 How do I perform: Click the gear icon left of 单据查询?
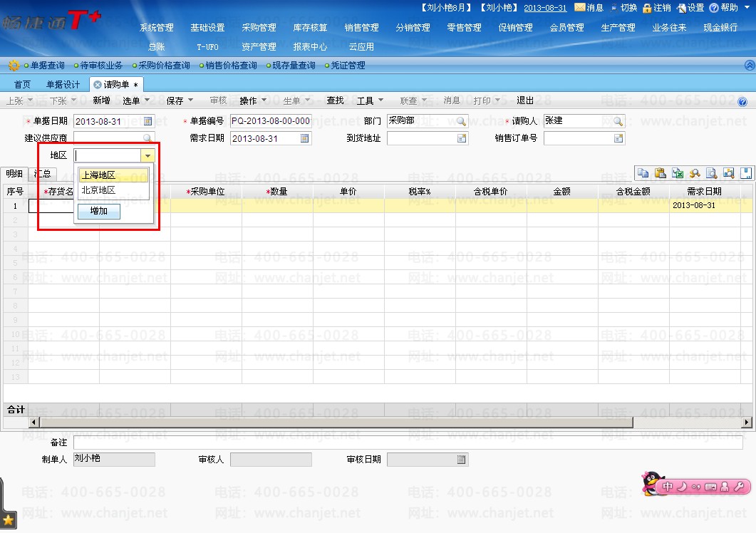click(x=14, y=65)
